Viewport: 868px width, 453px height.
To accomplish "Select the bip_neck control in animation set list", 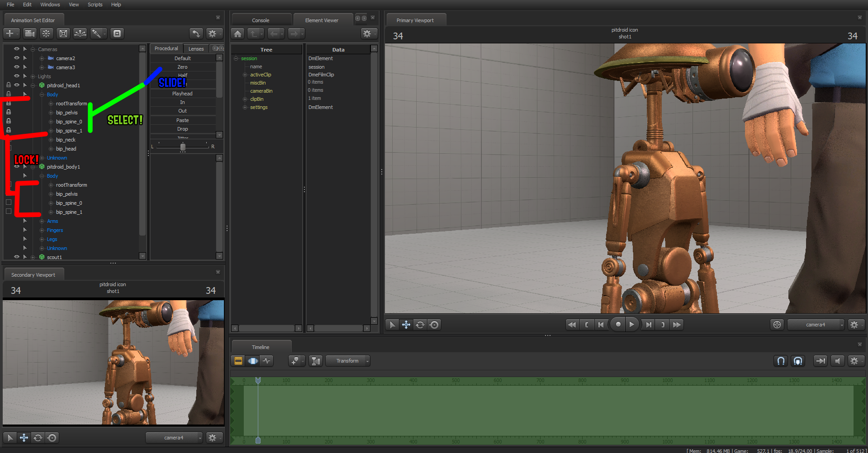I will coord(66,140).
